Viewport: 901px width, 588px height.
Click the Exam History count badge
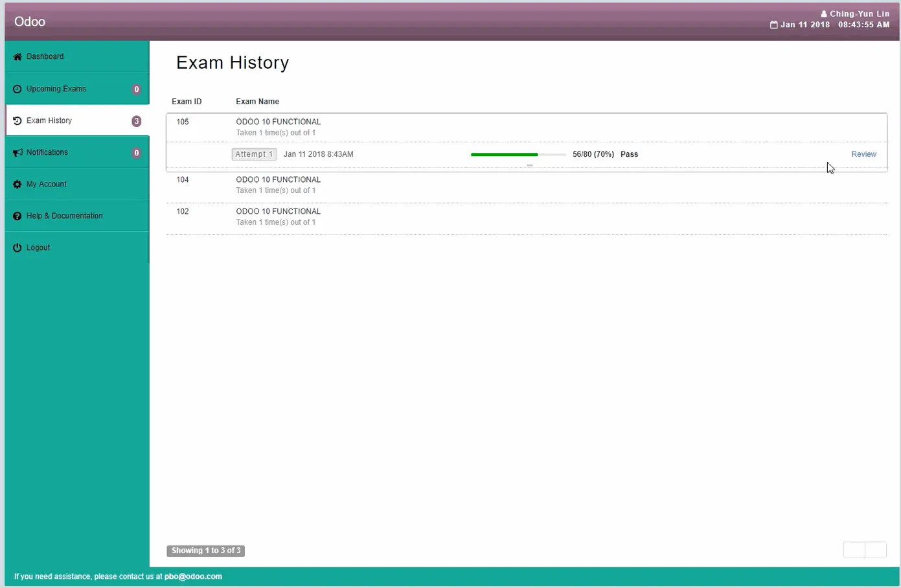click(137, 121)
